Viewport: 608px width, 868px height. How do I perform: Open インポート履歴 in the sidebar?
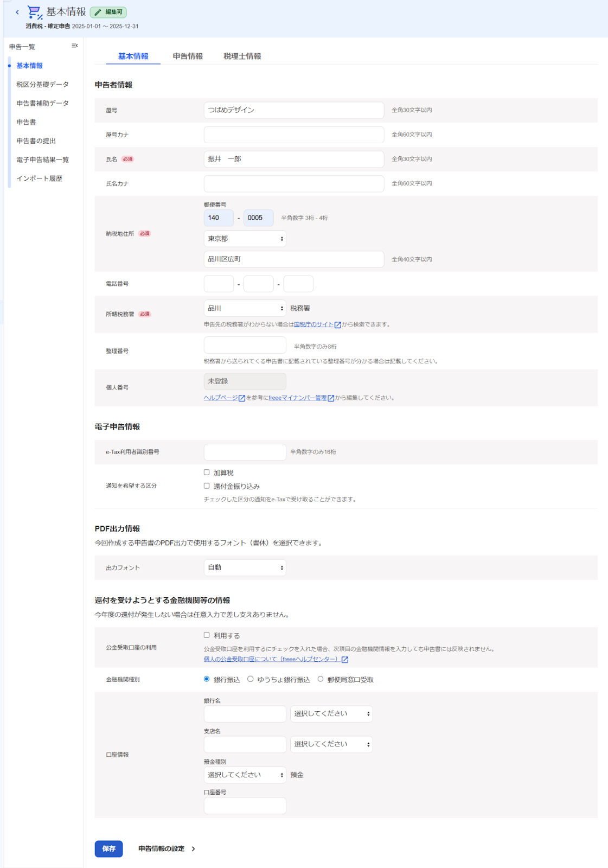point(40,178)
